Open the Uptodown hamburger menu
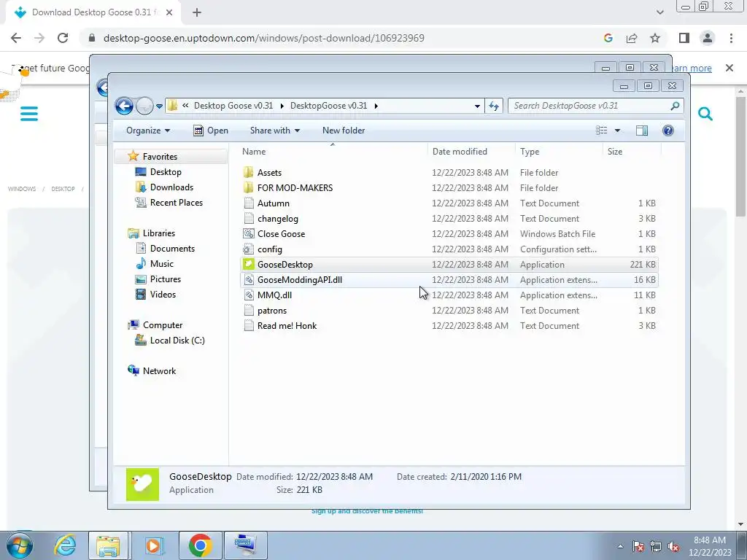747x560 pixels. 29,114
